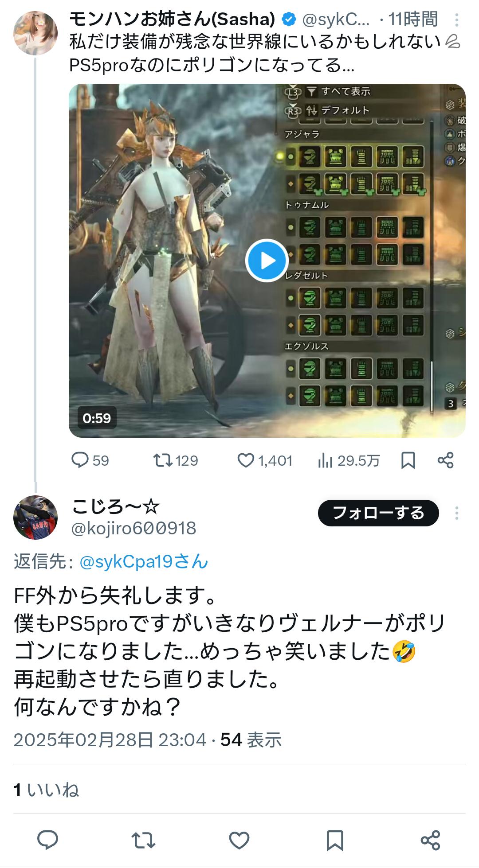
Task: Open こじろ～☆ profile avatar
Action: (x=36, y=517)
